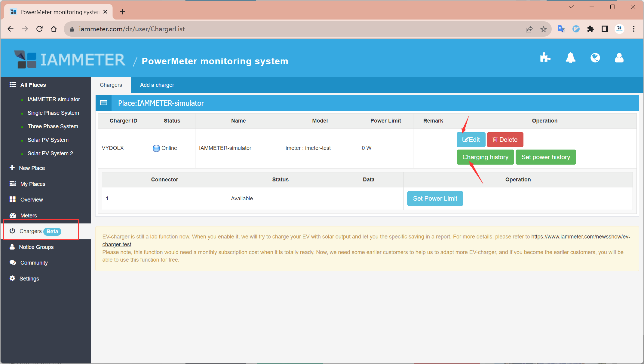
Task: Select Solar PV System 2 place
Action: click(50, 153)
